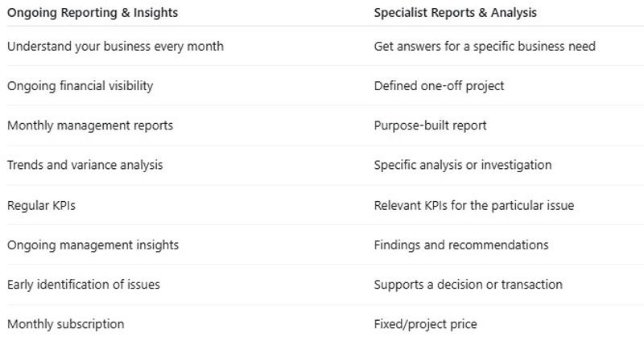The height and width of the screenshot is (341, 644).
Task: Click Specific analysis or investigation cell
Action: [x=462, y=165]
